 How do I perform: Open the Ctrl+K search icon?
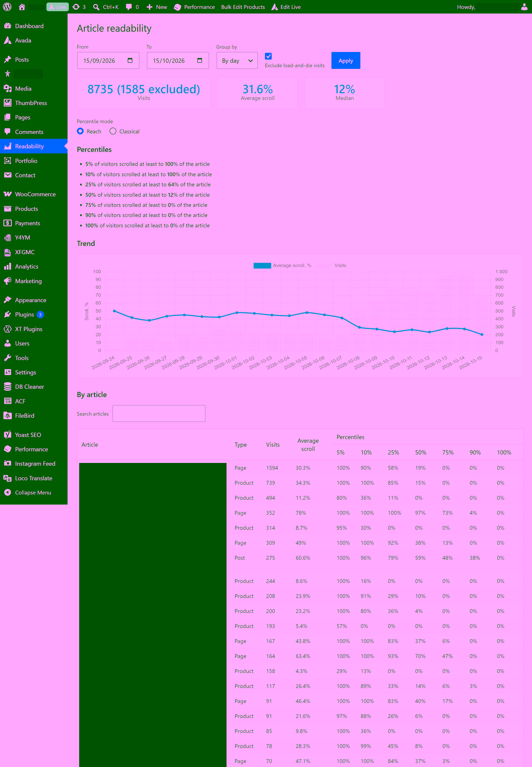(96, 7)
